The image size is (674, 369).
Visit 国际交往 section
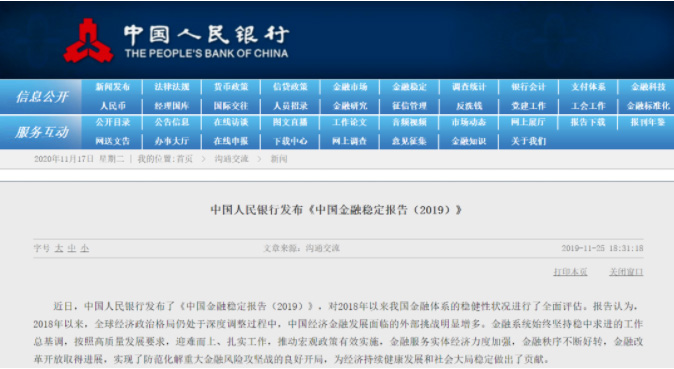click(231, 106)
